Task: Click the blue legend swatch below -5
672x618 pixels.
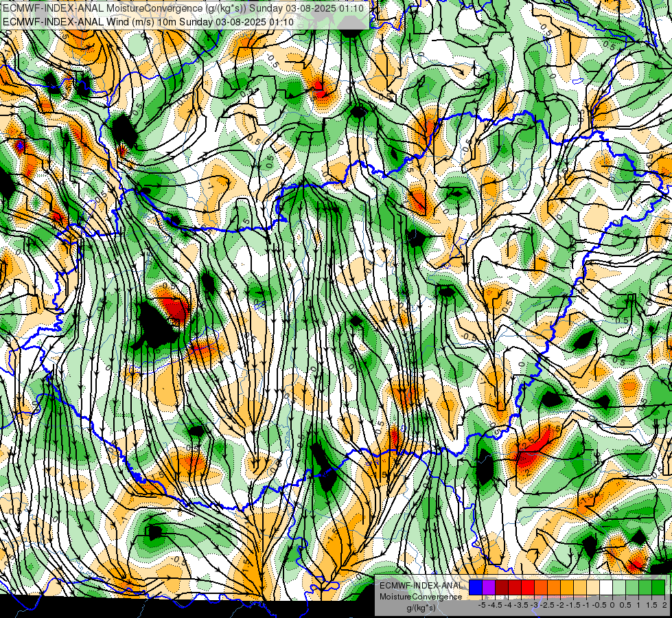Action: (x=476, y=587)
